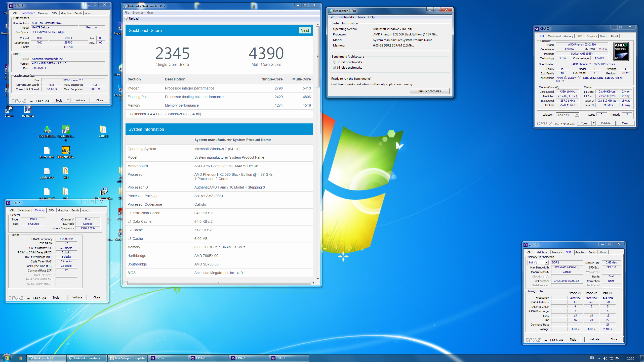Open Tools dropdown arrow in Memory CPU-Z window
This screenshot has height=362, width=644.
pyautogui.click(x=65, y=297)
